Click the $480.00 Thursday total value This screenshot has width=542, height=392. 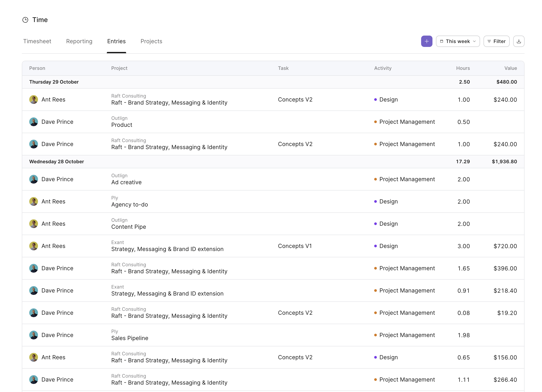[507, 82]
